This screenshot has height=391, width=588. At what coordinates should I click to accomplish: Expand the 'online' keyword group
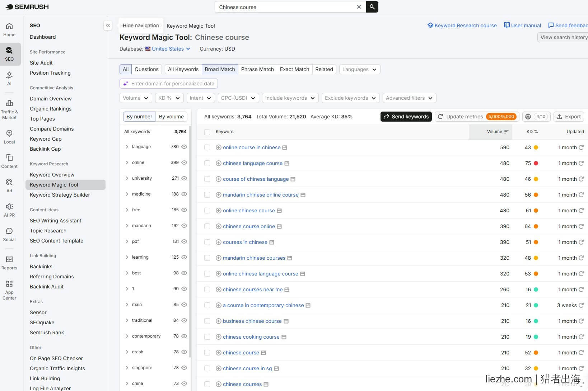(127, 162)
